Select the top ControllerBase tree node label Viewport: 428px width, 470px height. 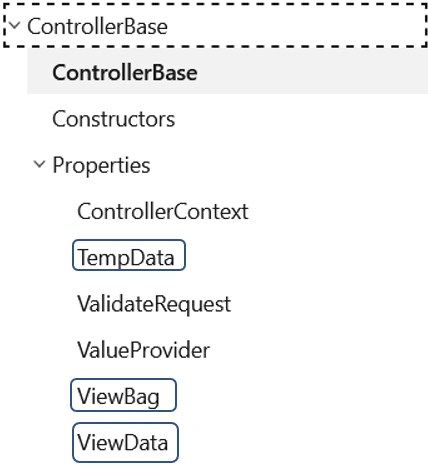97,26
